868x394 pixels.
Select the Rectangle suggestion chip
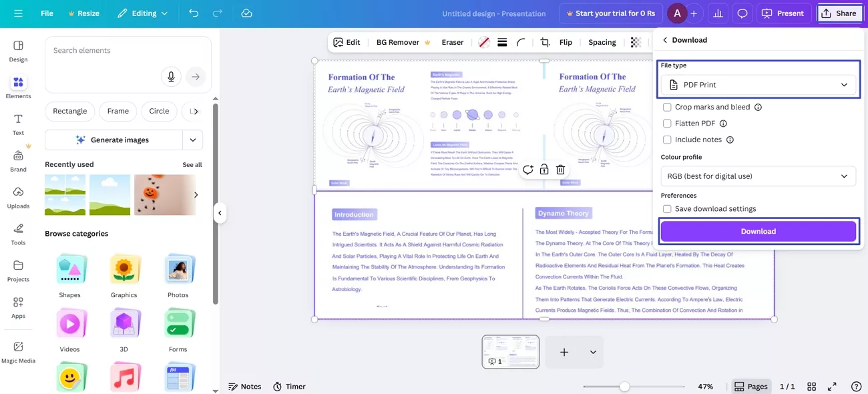[x=70, y=112]
